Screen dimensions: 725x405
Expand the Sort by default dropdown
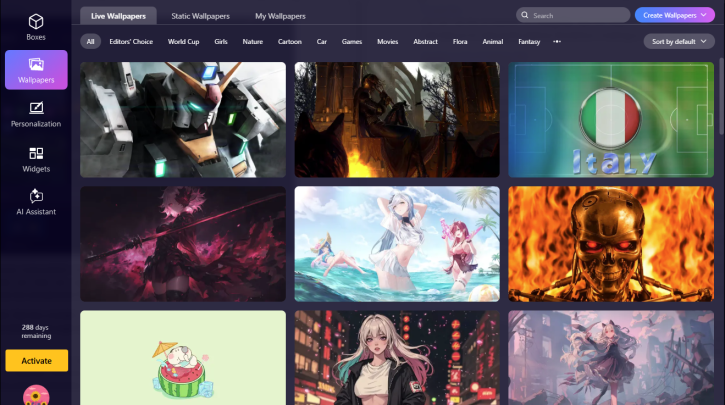tap(679, 42)
